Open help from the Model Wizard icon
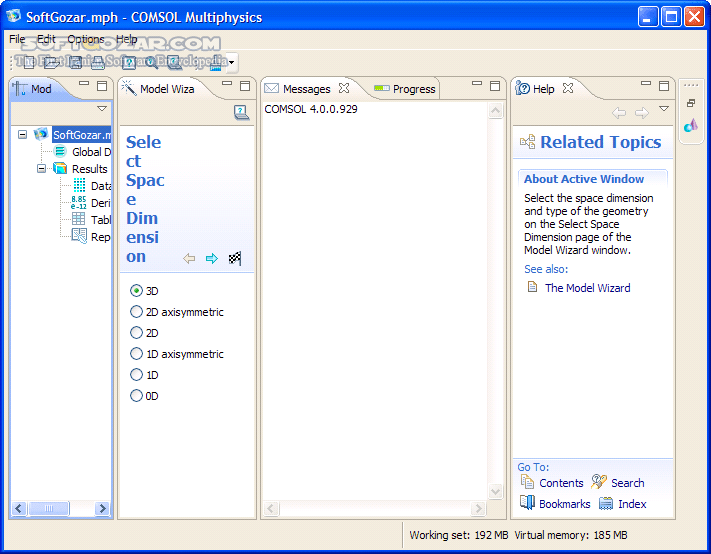The width and height of the screenshot is (711, 554). [241, 112]
